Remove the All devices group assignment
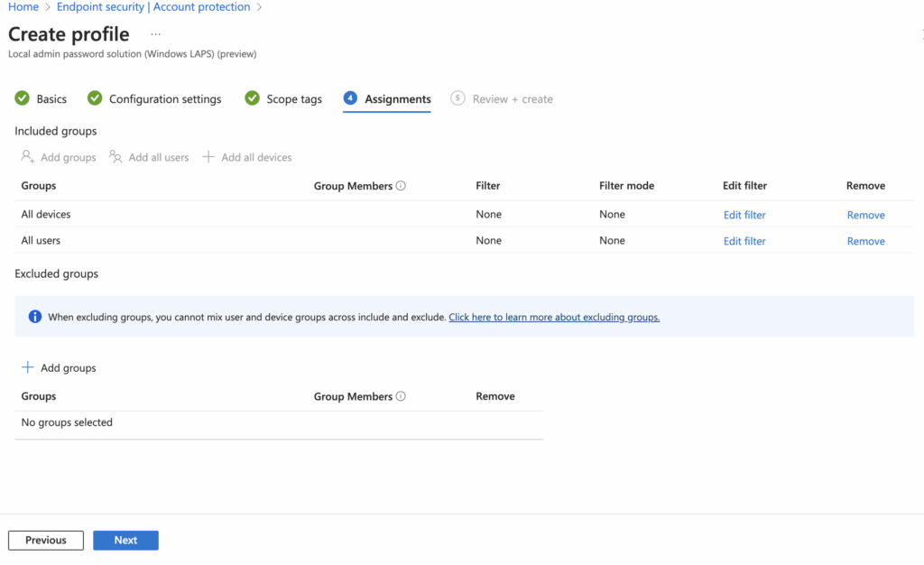 pos(865,214)
